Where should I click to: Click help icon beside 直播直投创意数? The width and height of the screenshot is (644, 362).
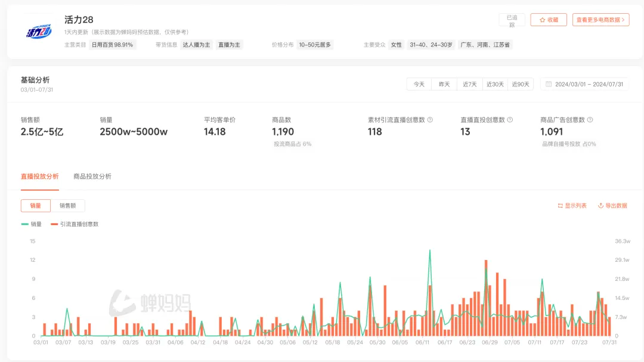[510, 120]
